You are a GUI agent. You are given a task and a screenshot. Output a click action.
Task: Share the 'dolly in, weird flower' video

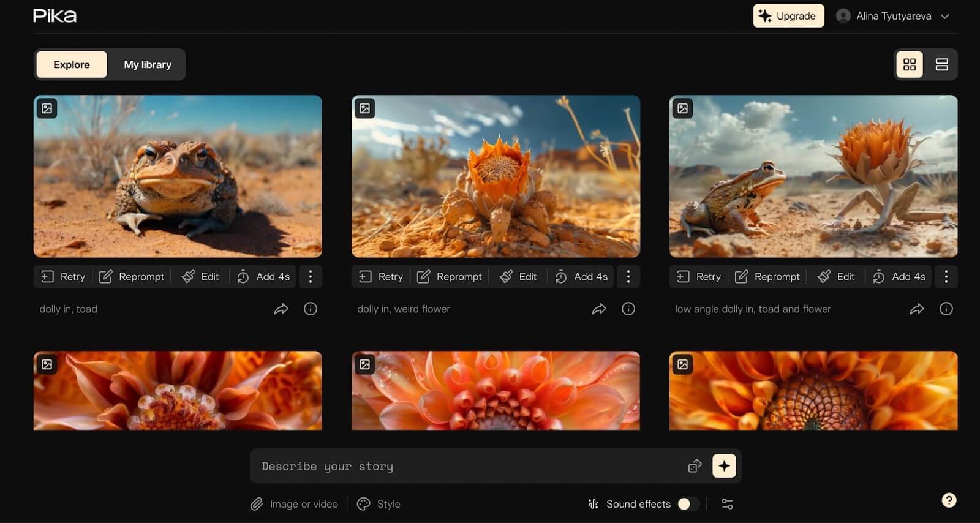(x=599, y=309)
